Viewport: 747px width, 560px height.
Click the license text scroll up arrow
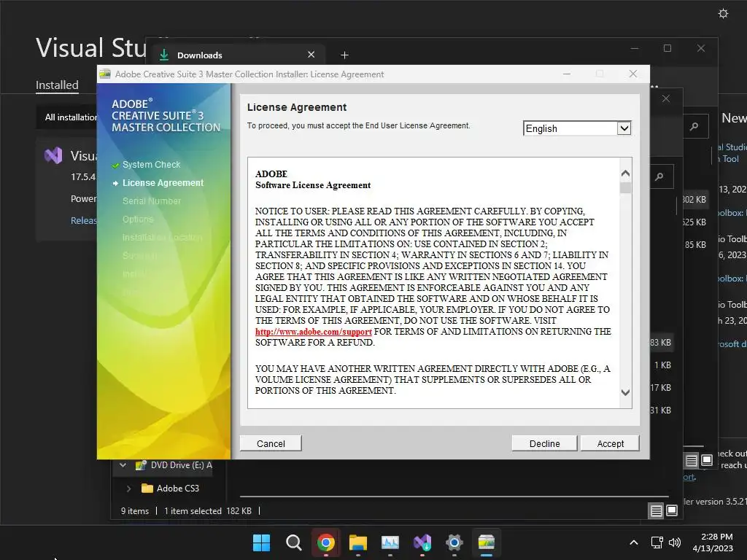(x=625, y=174)
